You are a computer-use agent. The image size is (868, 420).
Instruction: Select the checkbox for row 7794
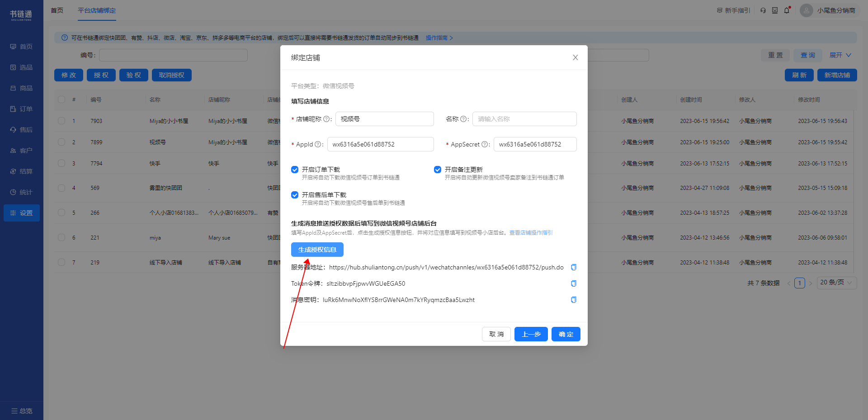(61, 163)
